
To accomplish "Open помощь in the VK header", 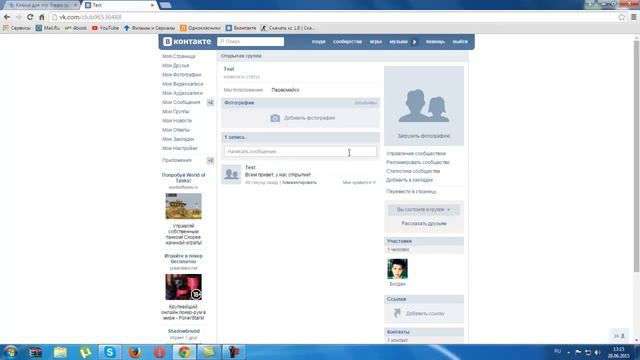I will 435,42.
